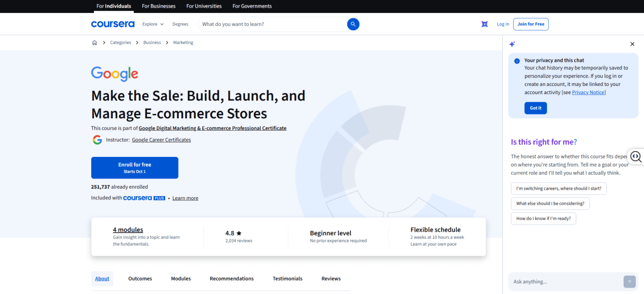Select the About tab
This screenshot has height=294, width=644.
(102, 278)
